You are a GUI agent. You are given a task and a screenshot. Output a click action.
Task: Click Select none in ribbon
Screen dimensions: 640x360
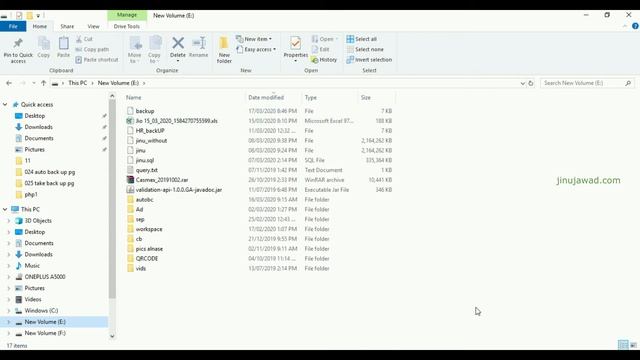[x=365, y=49]
